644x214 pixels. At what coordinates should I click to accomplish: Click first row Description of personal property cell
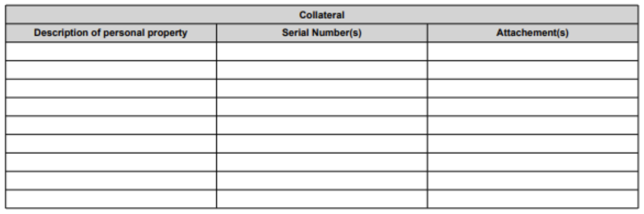pos(111,52)
